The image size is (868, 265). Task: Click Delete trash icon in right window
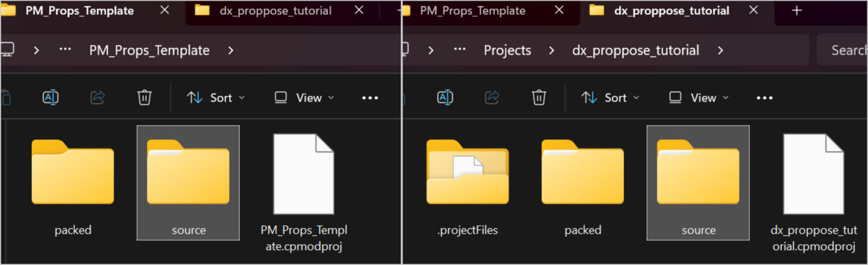pos(539,98)
